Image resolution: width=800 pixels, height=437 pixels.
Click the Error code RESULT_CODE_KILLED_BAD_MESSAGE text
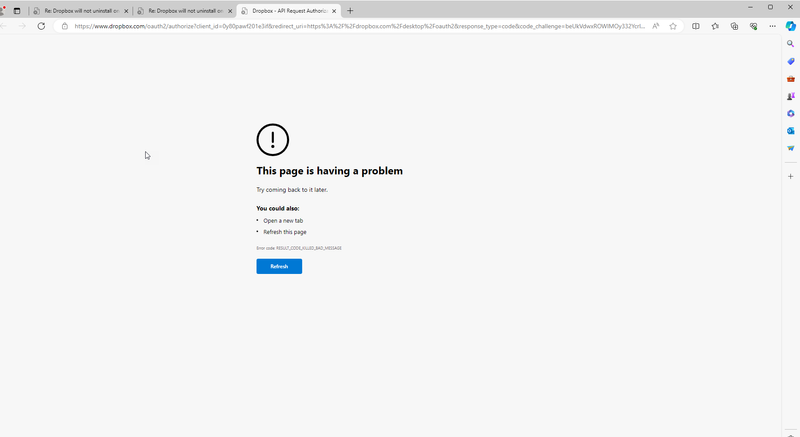tap(299, 248)
